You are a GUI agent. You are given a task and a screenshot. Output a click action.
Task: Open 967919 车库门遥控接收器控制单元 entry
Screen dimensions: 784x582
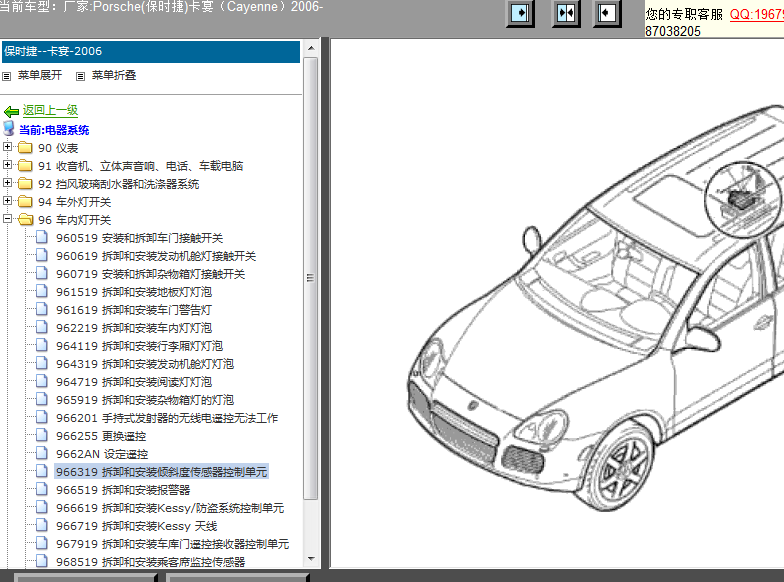coord(172,544)
